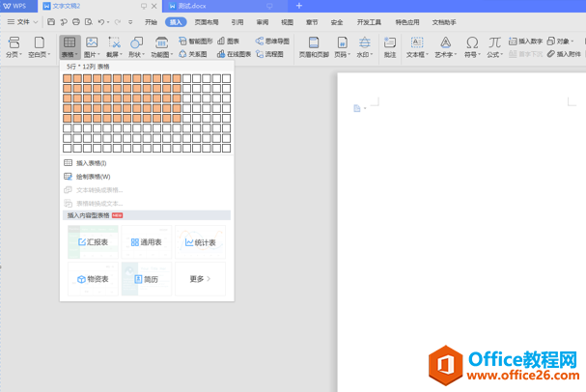Open the 审阅 review tab
This screenshot has width=586, height=392.
[263, 21]
